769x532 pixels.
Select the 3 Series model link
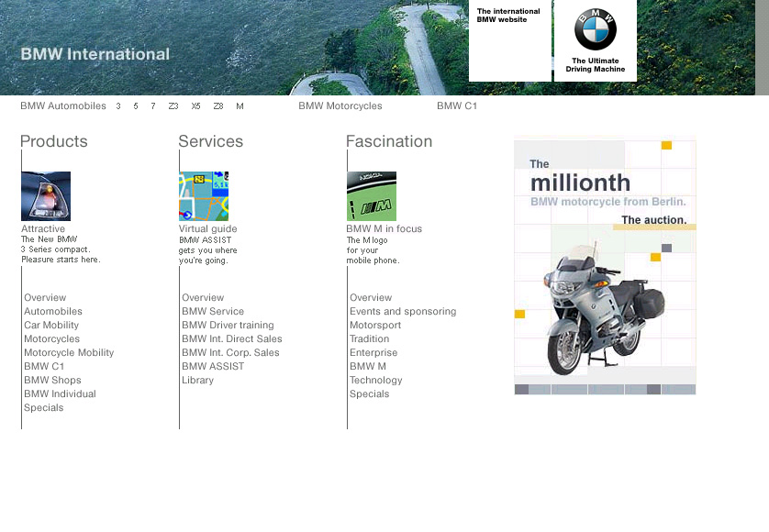click(x=118, y=106)
